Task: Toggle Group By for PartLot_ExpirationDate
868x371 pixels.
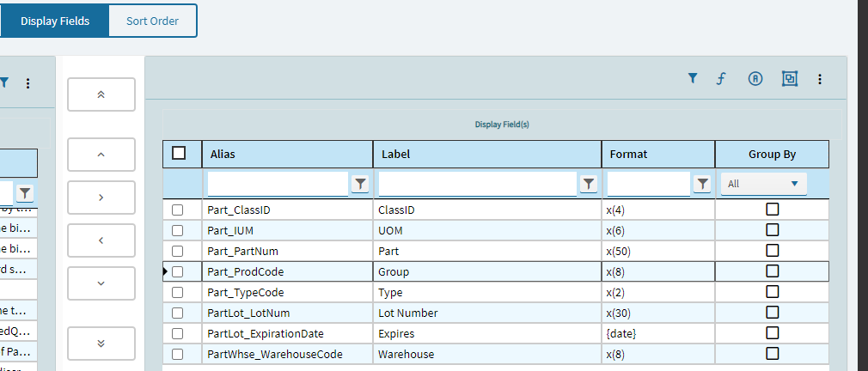Action: (772, 333)
